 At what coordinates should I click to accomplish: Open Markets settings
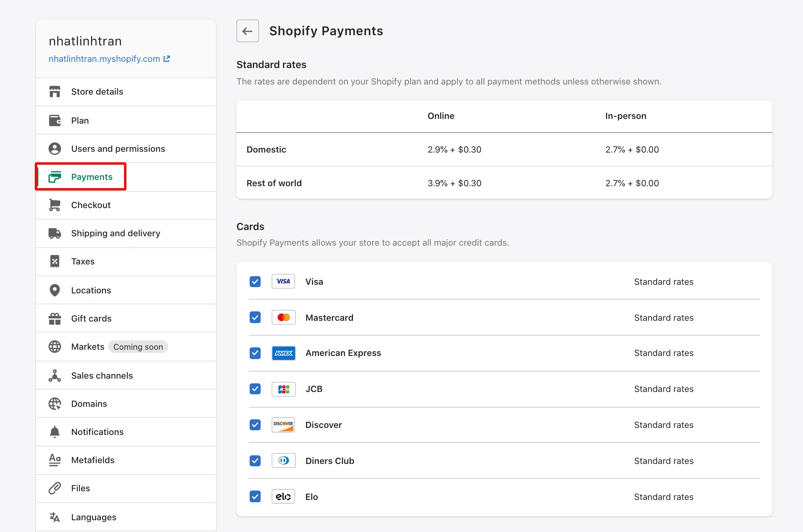[x=126, y=347]
